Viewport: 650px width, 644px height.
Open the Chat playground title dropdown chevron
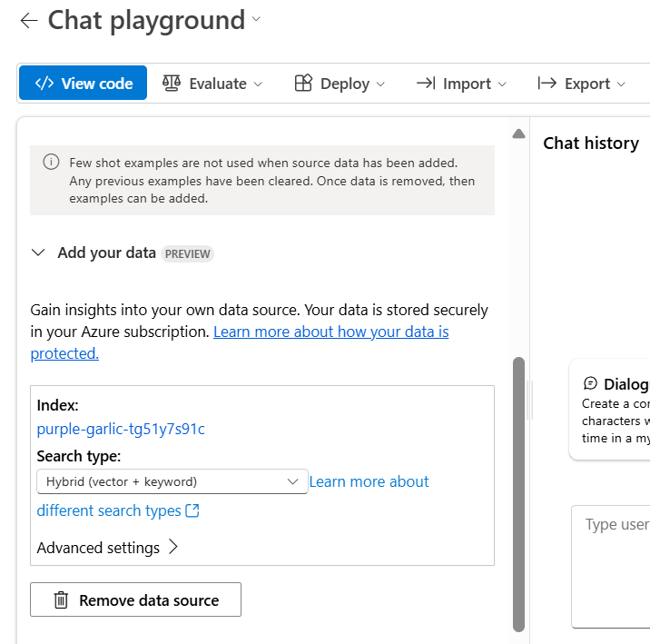[257, 19]
